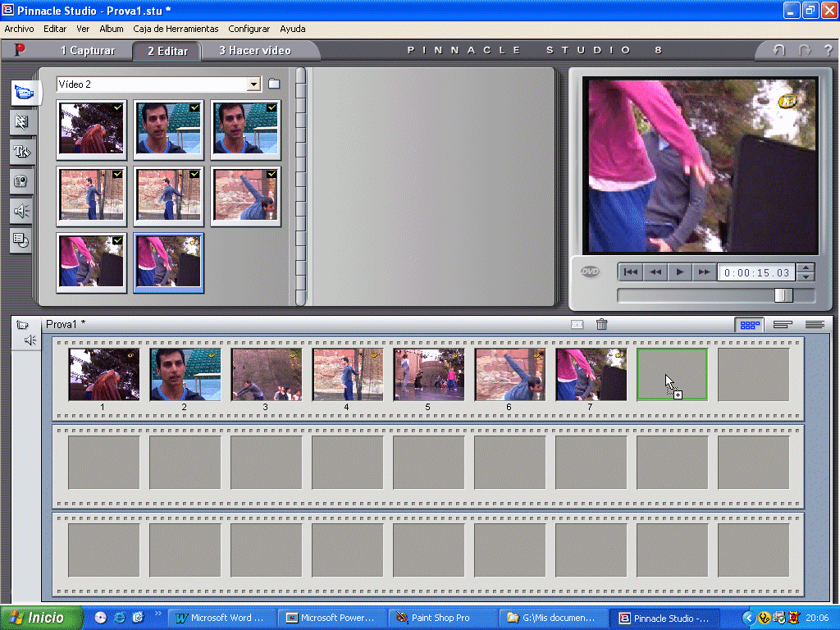Switch to the 2 Editar tab
The image size is (840, 630).
point(167,51)
